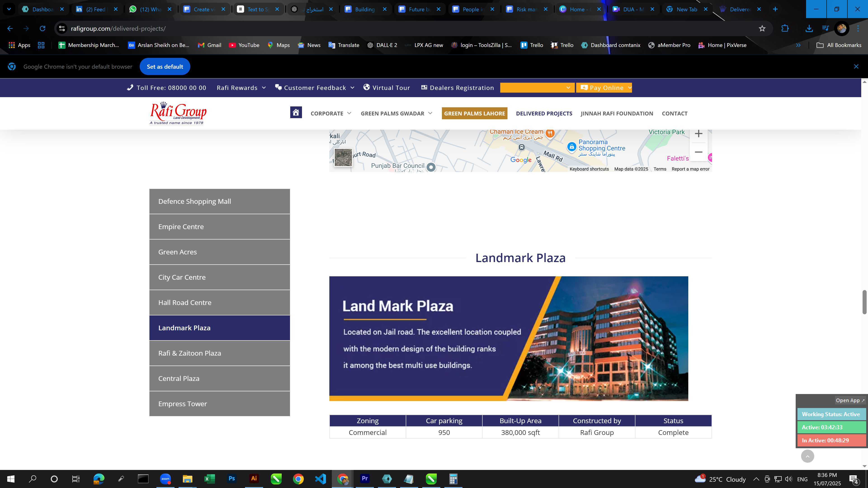The image size is (868, 488).
Task: Click Set as default button
Action: (165, 67)
